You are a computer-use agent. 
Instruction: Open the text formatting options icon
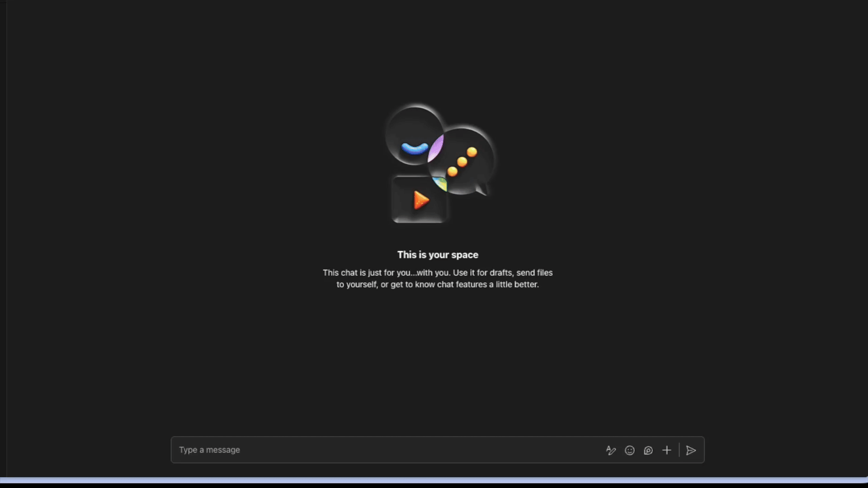click(611, 450)
